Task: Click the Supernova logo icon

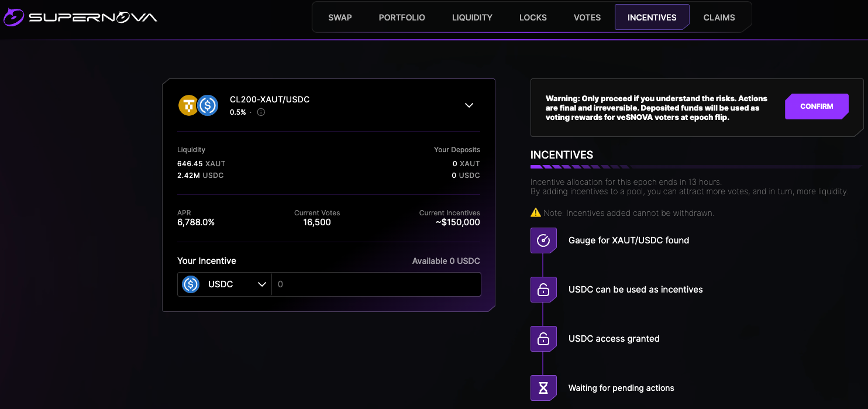Action: (13, 17)
